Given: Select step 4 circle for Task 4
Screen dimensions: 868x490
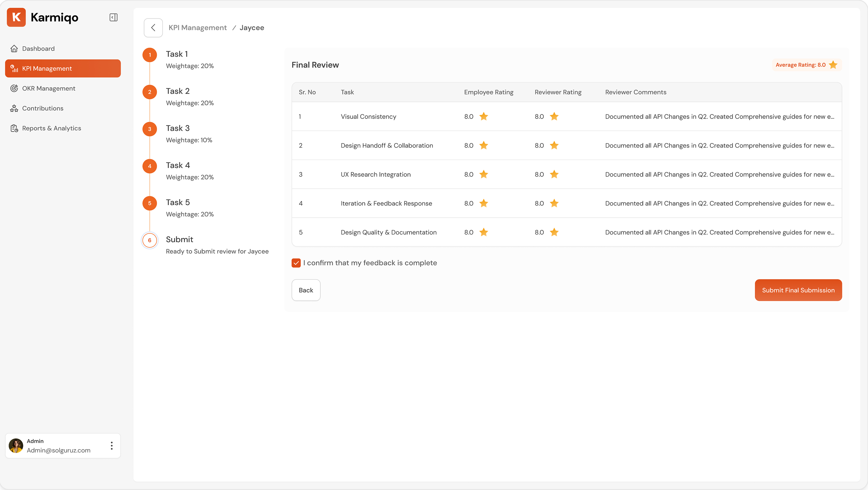Looking at the screenshot, I should pyautogui.click(x=150, y=166).
